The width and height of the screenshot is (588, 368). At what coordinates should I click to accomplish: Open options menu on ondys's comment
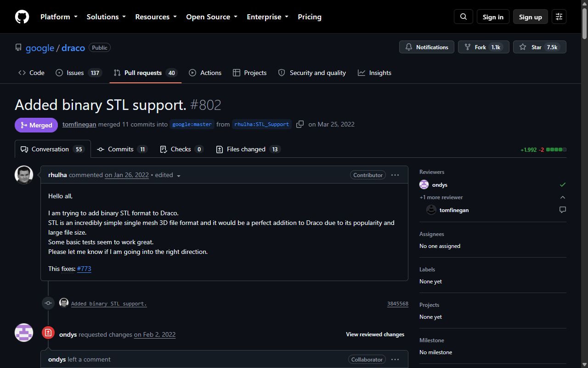pos(395,359)
